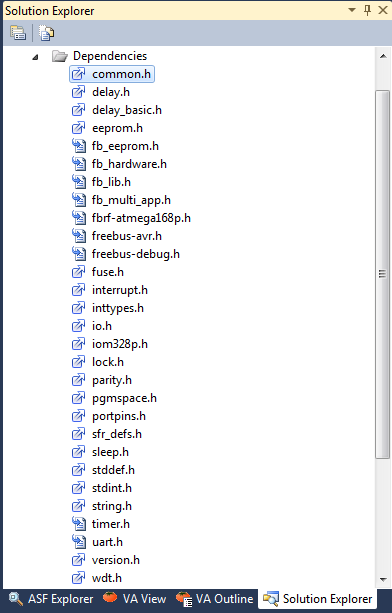The height and width of the screenshot is (613, 392).
Task: Select freebus-debug.h file name
Action: click(x=136, y=254)
